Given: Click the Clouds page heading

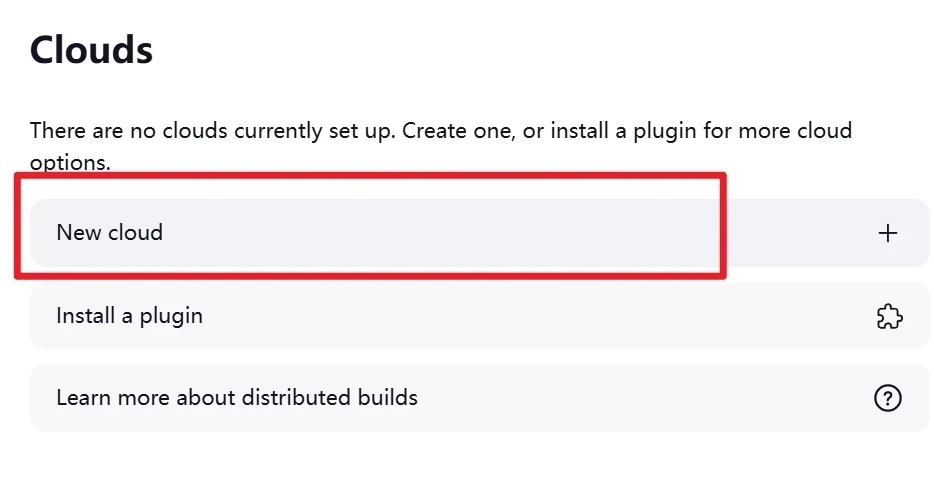Looking at the screenshot, I should point(91,49).
